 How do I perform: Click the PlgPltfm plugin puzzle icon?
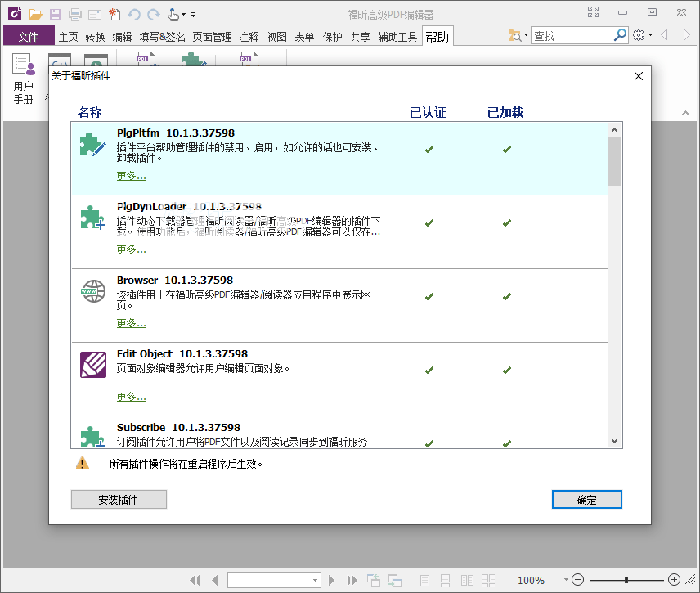[92, 145]
